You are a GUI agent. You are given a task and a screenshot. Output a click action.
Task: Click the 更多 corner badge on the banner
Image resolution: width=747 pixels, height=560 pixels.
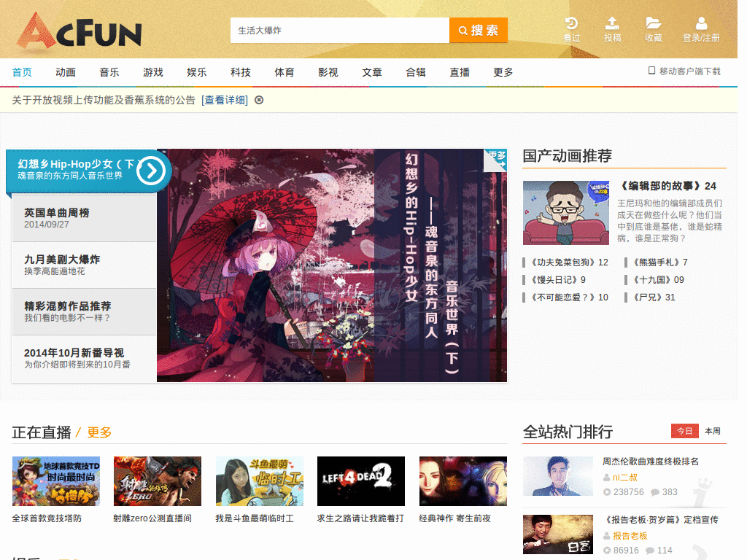(x=497, y=157)
